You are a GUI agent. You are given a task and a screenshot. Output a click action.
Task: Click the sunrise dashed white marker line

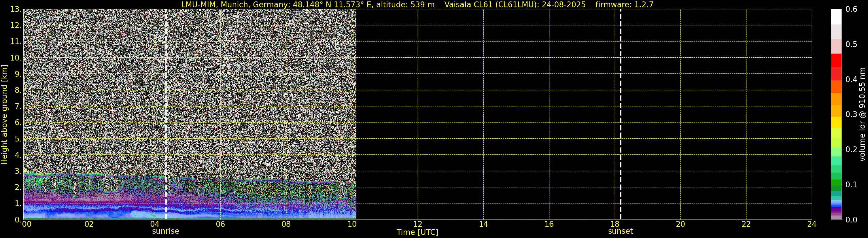pos(166,114)
